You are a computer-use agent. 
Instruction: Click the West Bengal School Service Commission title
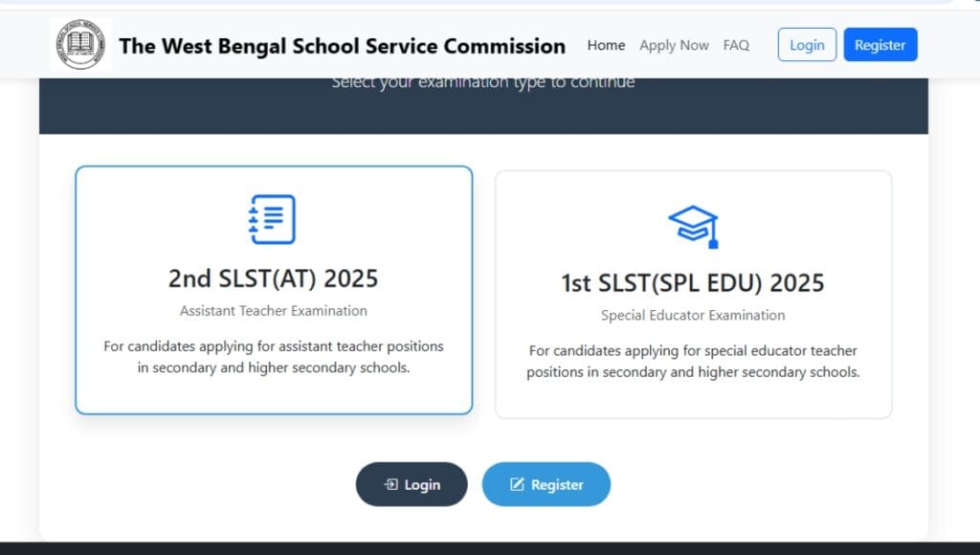pos(342,46)
